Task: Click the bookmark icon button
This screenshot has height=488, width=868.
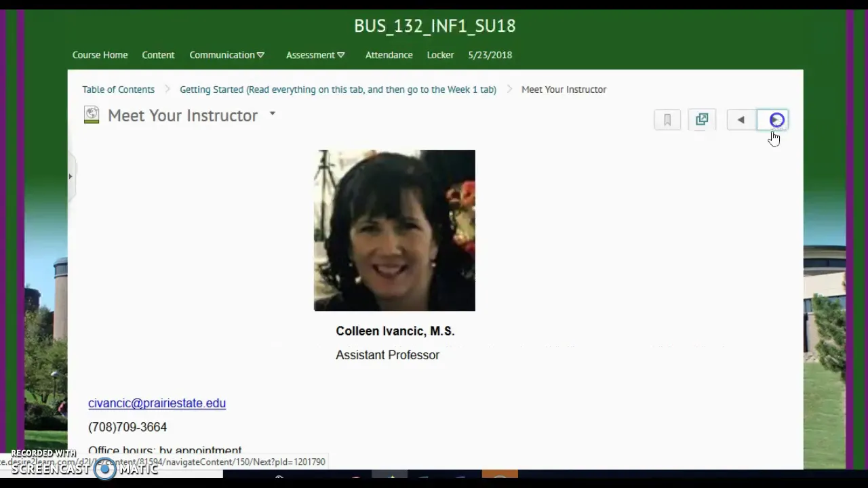Action: pyautogui.click(x=667, y=120)
